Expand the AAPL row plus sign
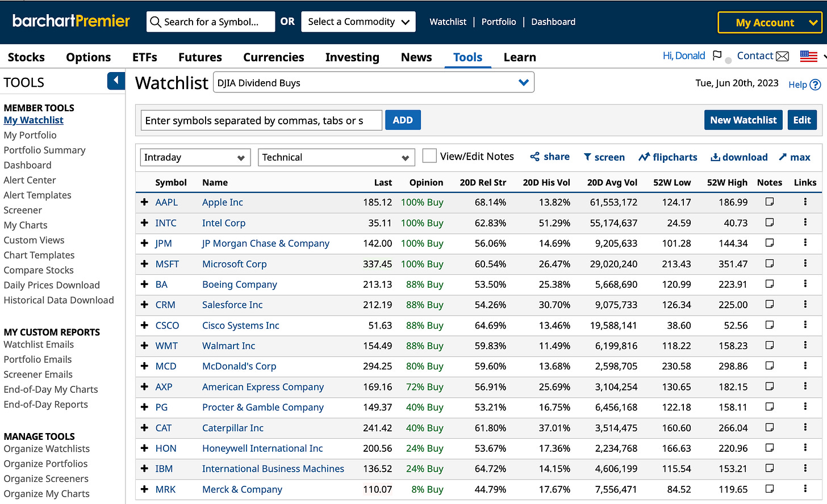The width and height of the screenshot is (827, 504). 144,202
